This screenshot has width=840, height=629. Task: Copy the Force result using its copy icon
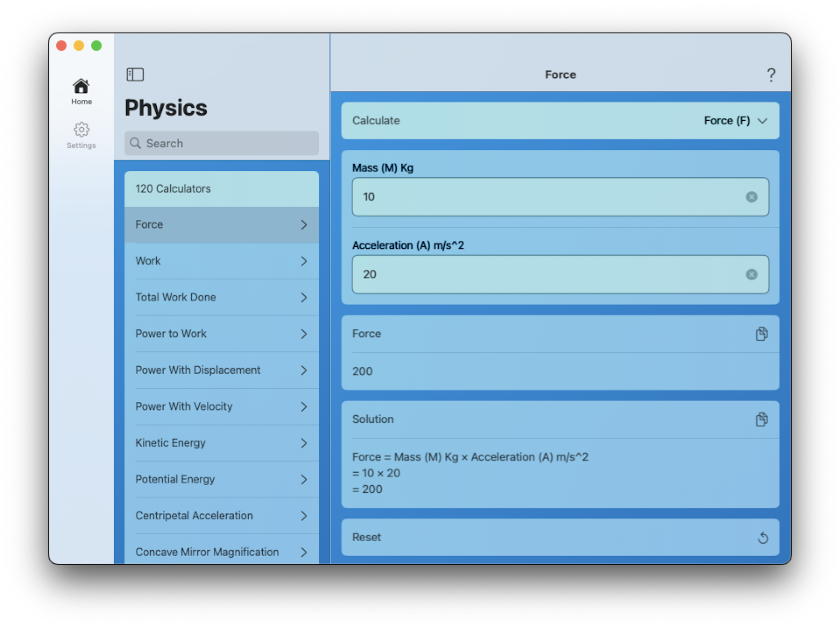[762, 333]
